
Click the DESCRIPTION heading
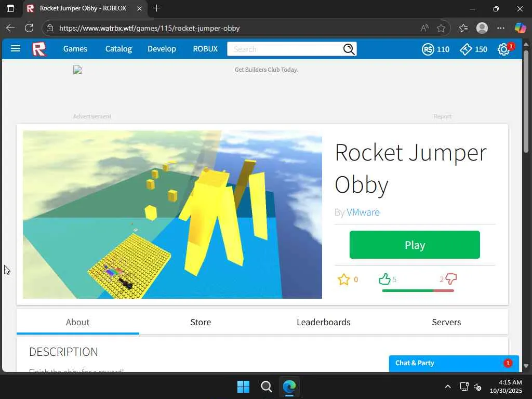point(63,352)
